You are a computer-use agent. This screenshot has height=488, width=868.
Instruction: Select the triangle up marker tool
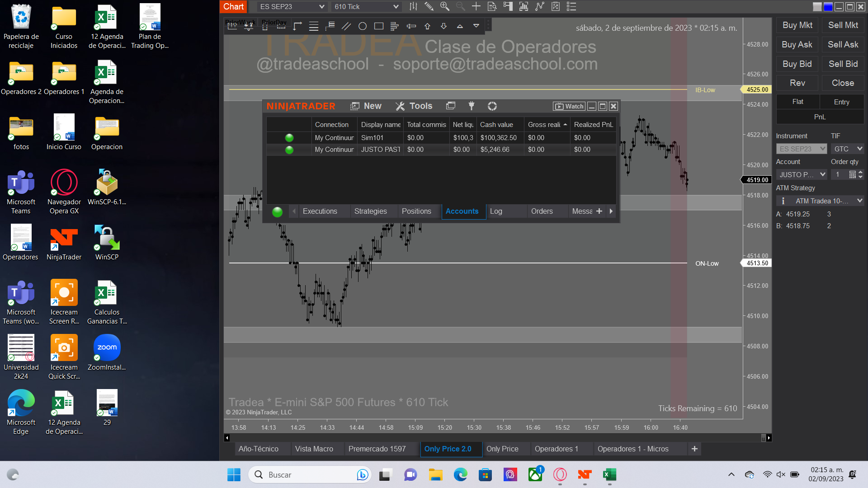click(x=460, y=26)
